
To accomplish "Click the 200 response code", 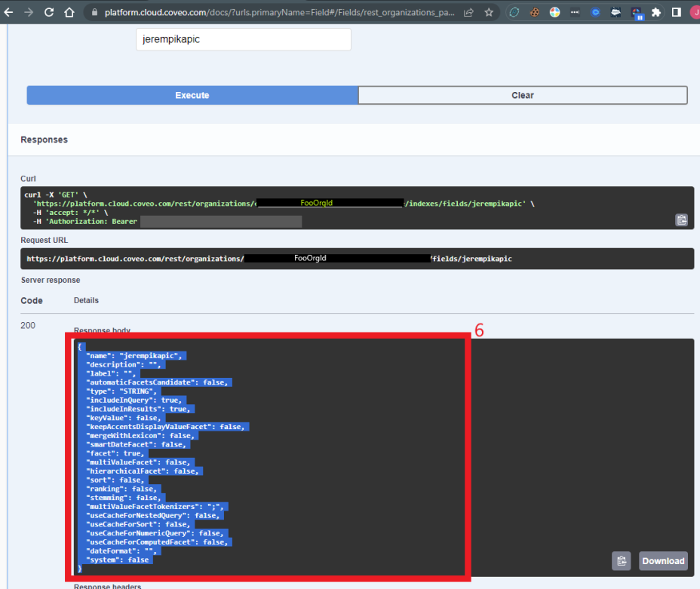I will pyautogui.click(x=28, y=325).
